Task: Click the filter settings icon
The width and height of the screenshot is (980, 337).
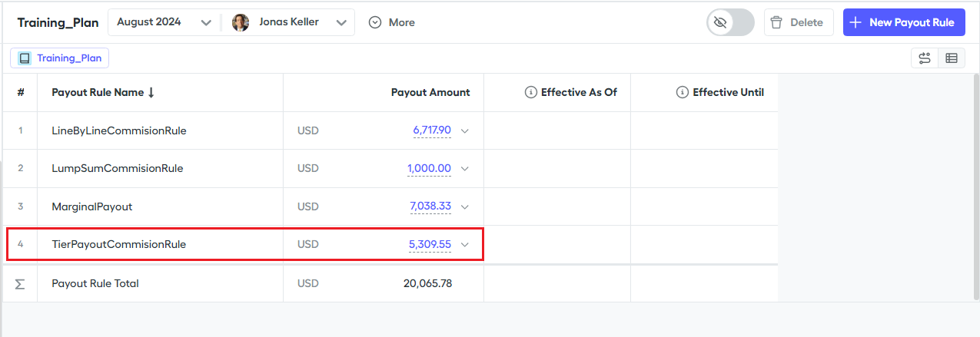Action: 925,58
